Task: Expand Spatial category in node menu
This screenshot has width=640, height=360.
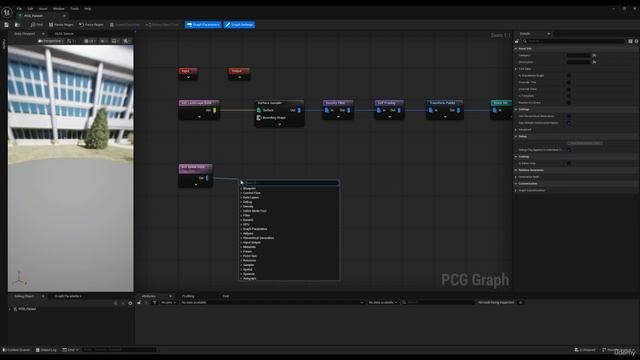Action: (x=247, y=269)
